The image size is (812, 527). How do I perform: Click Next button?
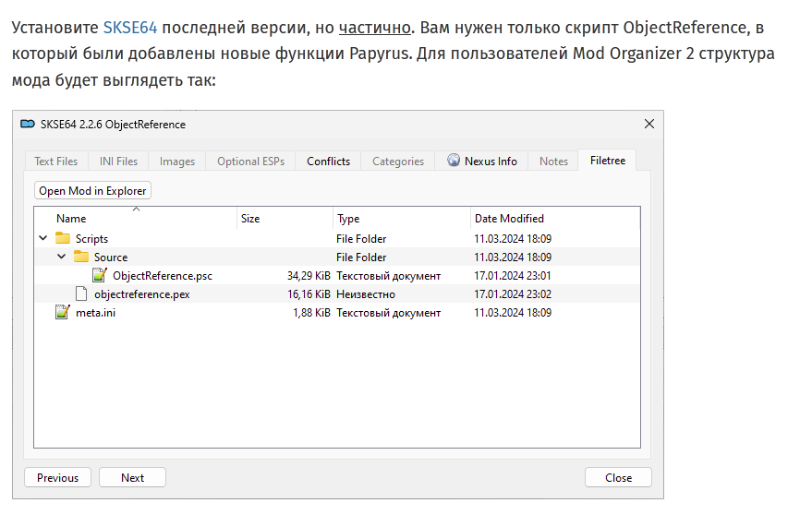point(133,478)
